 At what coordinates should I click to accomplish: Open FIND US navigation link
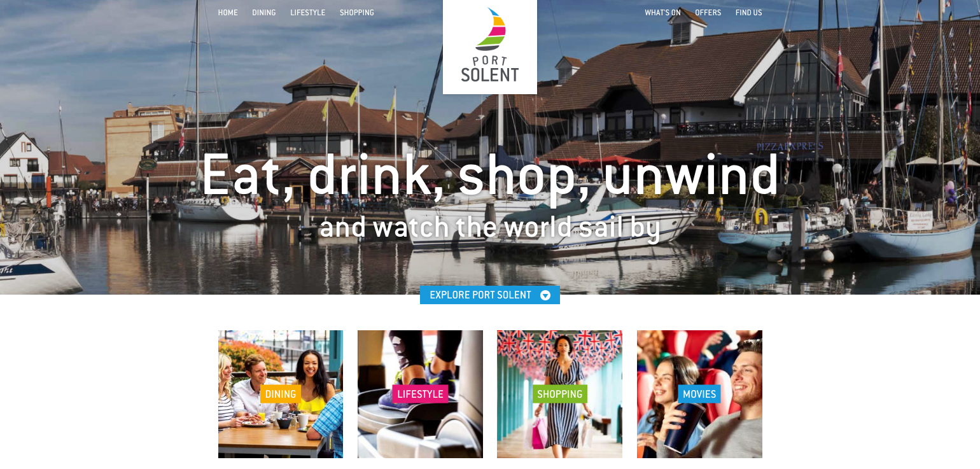[x=749, y=13]
